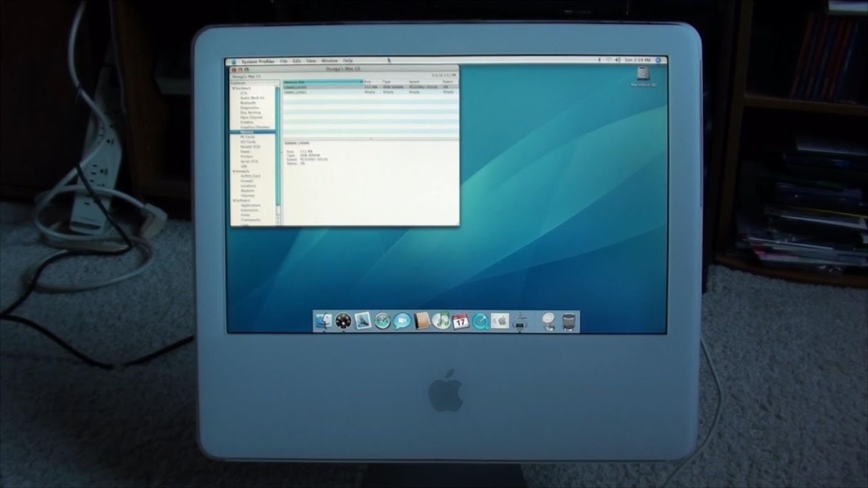Open Address Book in the Dock
The image size is (868, 488).
point(422,321)
